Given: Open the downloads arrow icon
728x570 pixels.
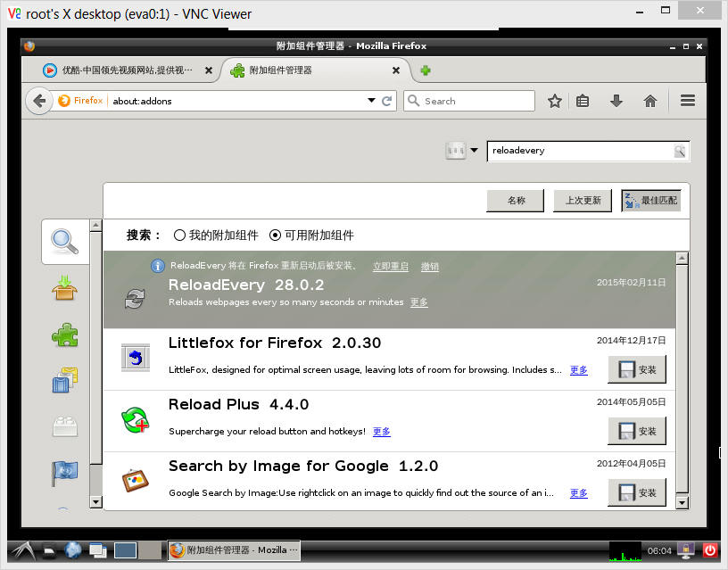Looking at the screenshot, I should (x=616, y=101).
